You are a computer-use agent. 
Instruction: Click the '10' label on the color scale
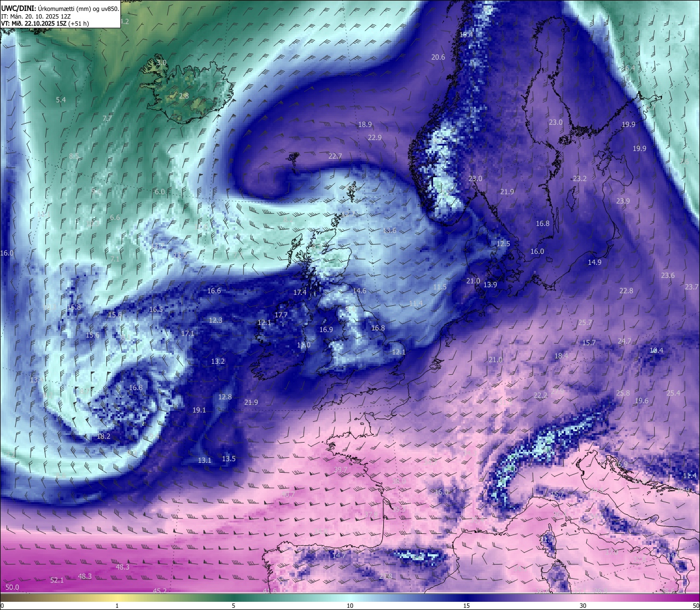coord(350,606)
